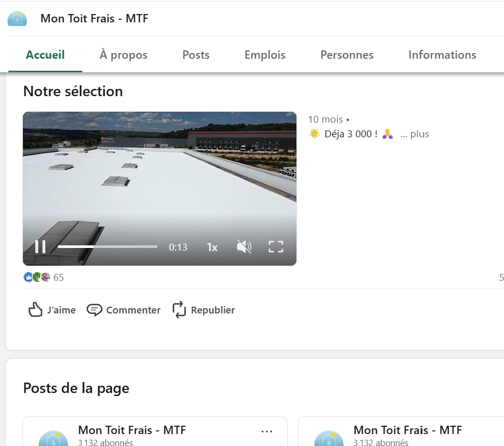Click the first post's page avatar
This screenshot has width=504, height=446.
pyautogui.click(x=54, y=438)
